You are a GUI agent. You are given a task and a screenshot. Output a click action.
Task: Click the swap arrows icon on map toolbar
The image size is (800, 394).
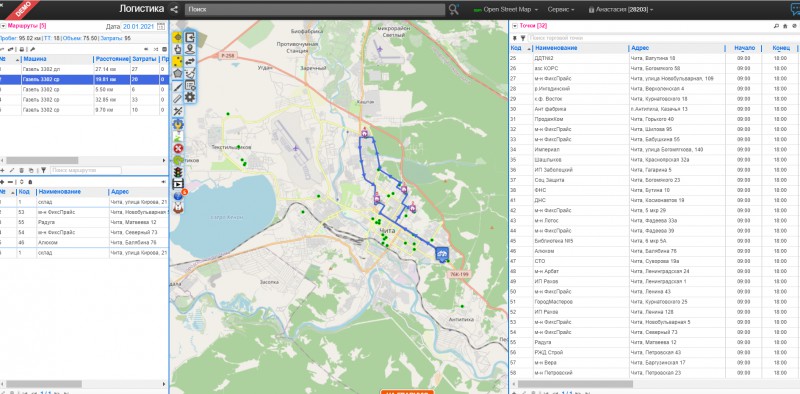[190, 61]
